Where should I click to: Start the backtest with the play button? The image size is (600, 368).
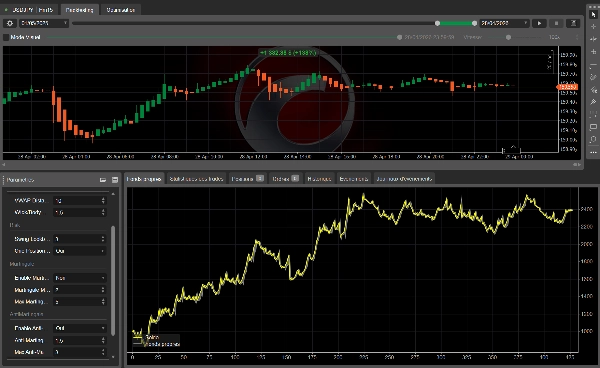click(x=540, y=23)
